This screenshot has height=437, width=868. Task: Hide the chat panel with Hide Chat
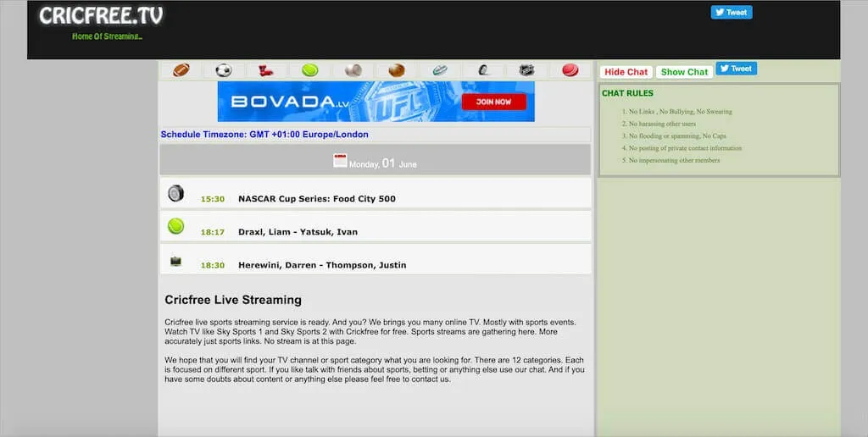626,72
